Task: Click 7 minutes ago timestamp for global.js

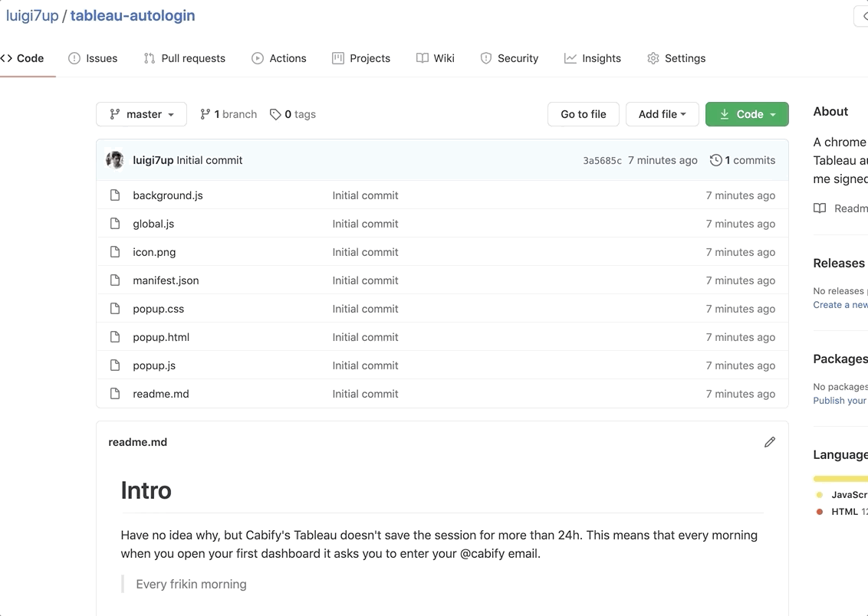Action: 740,224
